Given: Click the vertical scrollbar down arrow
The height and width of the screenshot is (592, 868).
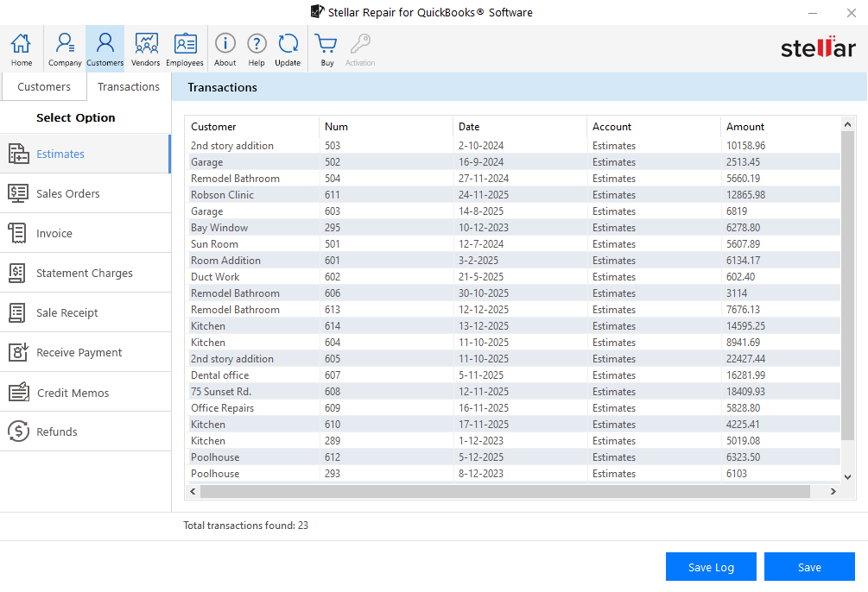Looking at the screenshot, I should (847, 476).
